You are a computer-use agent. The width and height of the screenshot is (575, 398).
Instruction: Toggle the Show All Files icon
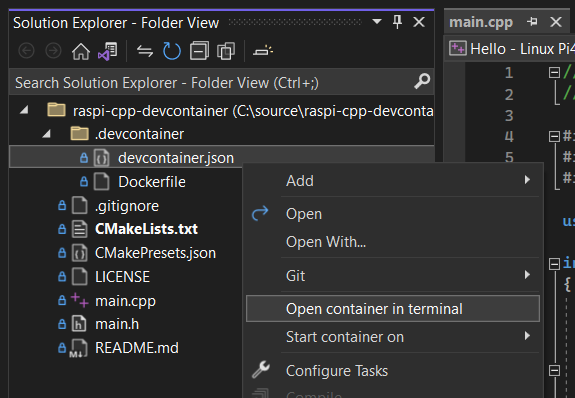[x=226, y=51]
